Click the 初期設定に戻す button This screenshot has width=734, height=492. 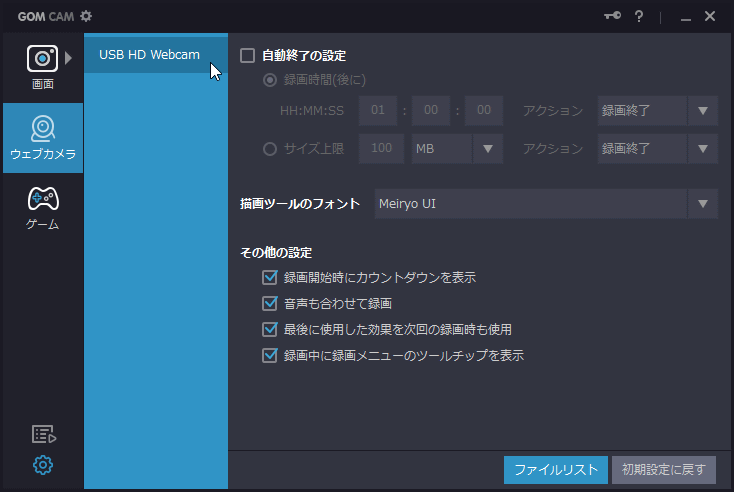pos(664,470)
